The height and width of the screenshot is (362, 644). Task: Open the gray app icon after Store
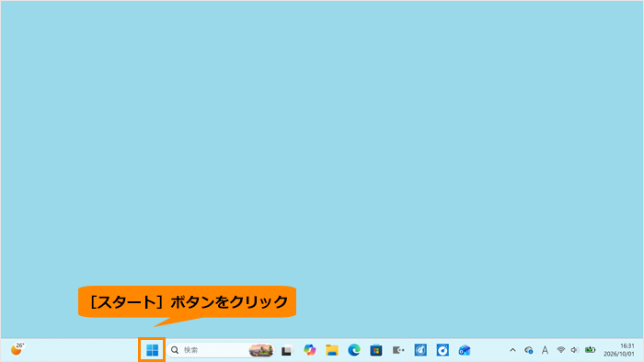(398, 350)
